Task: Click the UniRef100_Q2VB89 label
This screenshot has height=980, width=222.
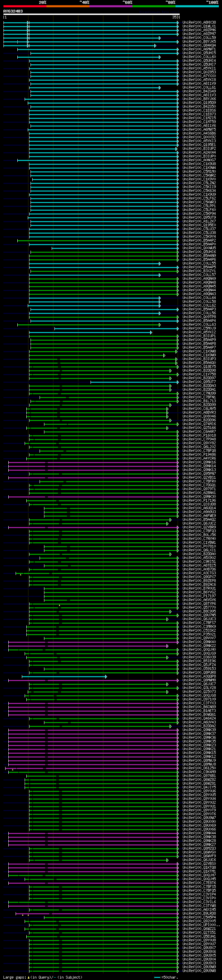Action: [199, 527]
